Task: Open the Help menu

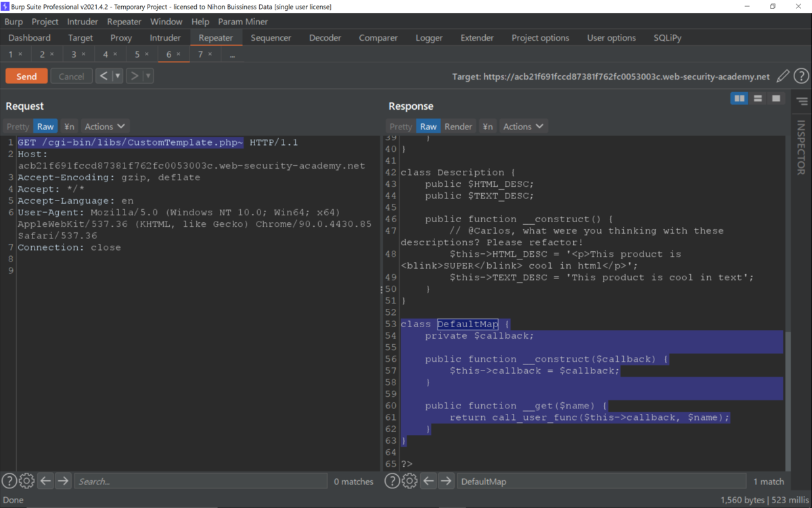Action: tap(200, 22)
